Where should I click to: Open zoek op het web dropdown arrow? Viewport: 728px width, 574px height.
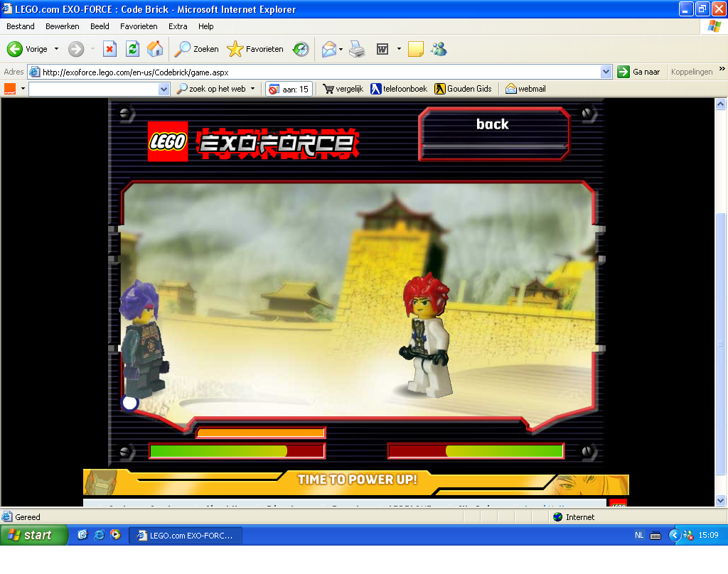[253, 89]
